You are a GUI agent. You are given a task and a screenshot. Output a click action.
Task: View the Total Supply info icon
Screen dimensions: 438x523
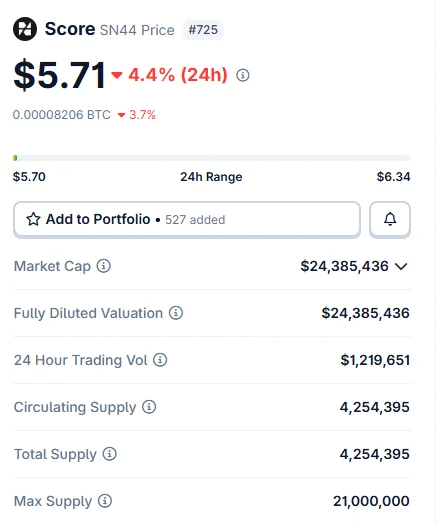[x=110, y=454]
